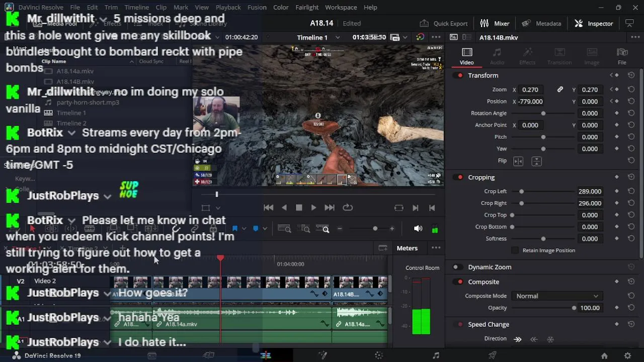Add a keyframe for Zoom

click(x=617, y=89)
